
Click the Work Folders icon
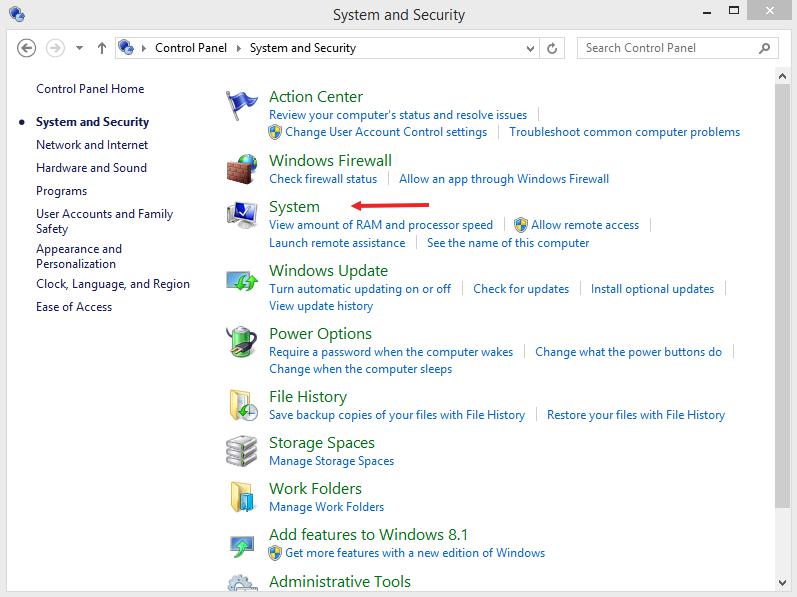click(242, 496)
